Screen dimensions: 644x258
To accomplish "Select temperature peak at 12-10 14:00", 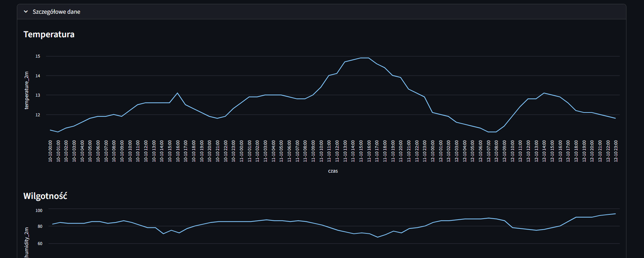I will 544,93.
